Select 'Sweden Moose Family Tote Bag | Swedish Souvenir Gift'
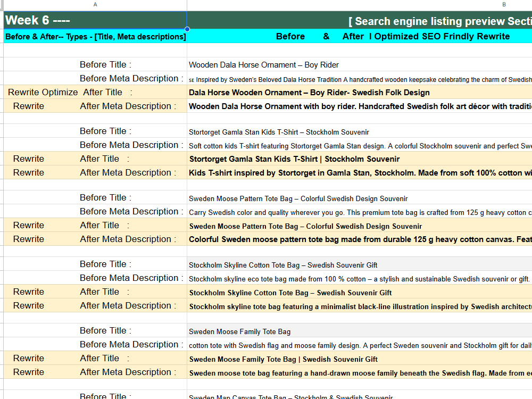This screenshot has width=532, height=399. click(359, 358)
